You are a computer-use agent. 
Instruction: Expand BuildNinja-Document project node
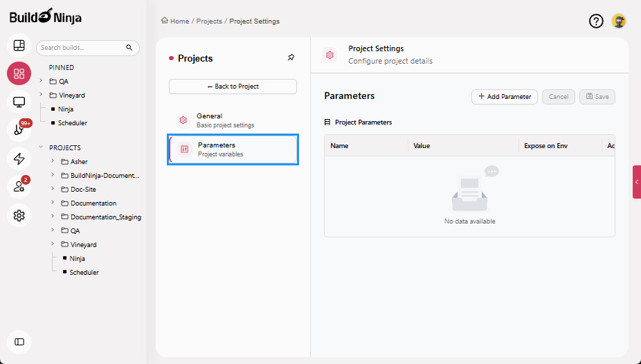(53, 175)
